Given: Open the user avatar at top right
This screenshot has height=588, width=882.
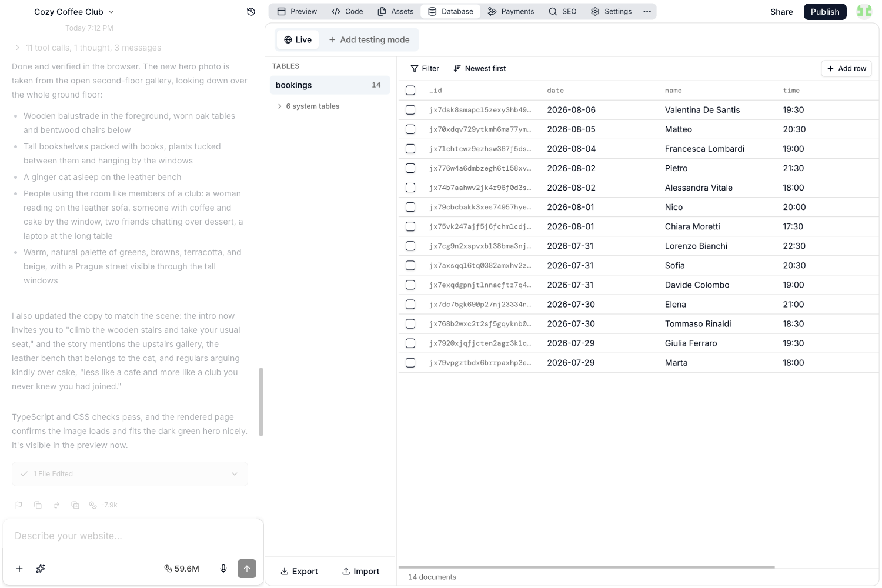Looking at the screenshot, I should click(864, 11).
